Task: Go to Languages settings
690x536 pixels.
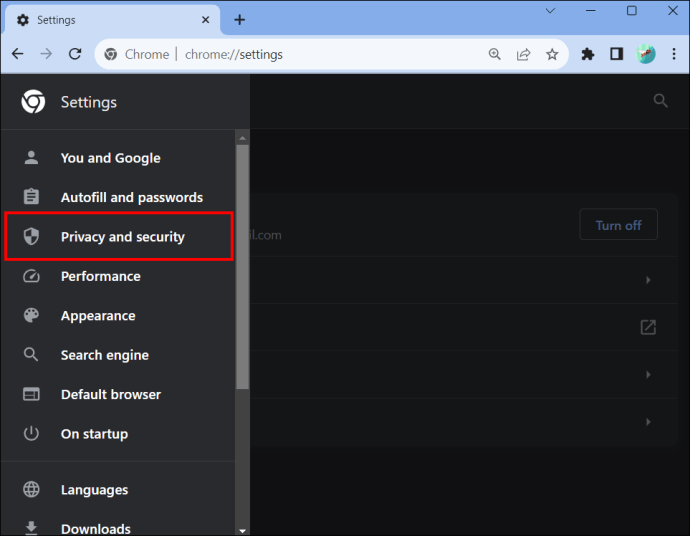Action: coord(118,490)
